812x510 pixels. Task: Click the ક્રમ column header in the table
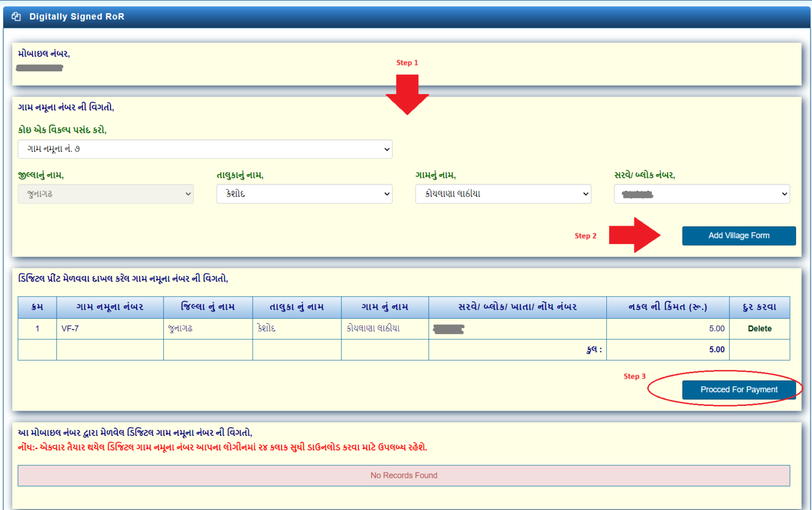(x=37, y=307)
